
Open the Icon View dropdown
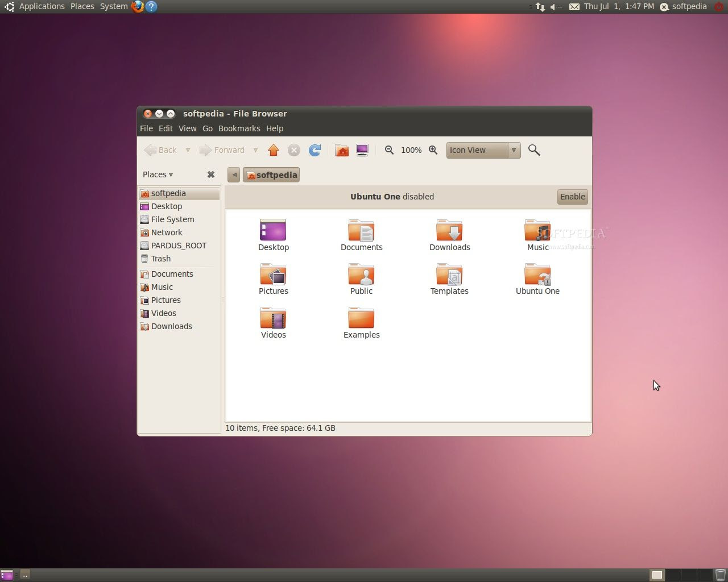coord(483,150)
